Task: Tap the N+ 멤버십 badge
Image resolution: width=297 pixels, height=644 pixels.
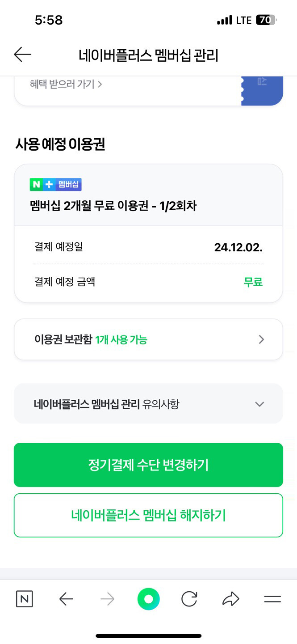Action: (x=55, y=185)
